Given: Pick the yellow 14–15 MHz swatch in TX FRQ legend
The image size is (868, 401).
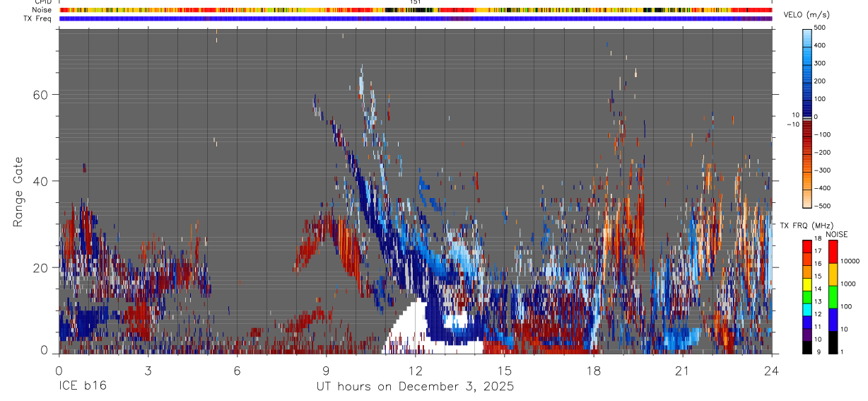Looking at the screenshot, I should pos(807,284).
